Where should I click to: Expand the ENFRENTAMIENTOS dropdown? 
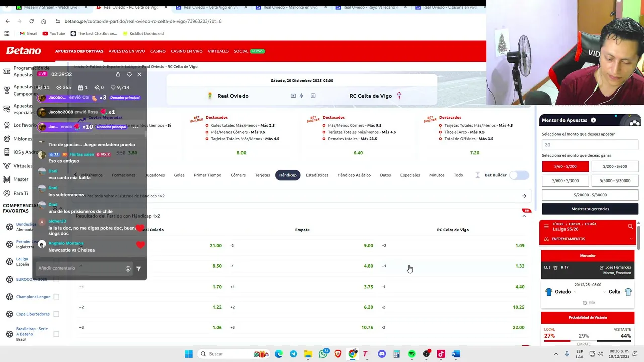coord(631,239)
